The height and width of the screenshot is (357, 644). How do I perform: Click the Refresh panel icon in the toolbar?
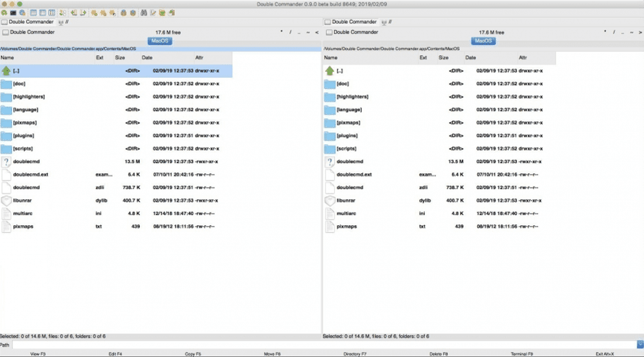pyautogui.click(x=4, y=13)
